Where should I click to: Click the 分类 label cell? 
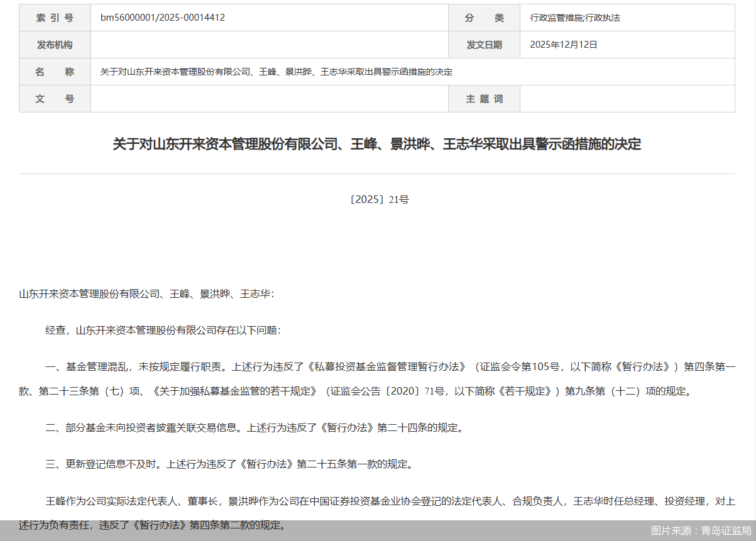[x=484, y=18]
